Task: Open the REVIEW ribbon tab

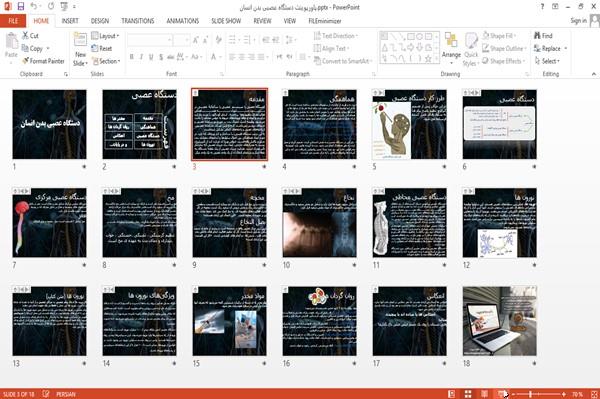Action: click(x=262, y=21)
